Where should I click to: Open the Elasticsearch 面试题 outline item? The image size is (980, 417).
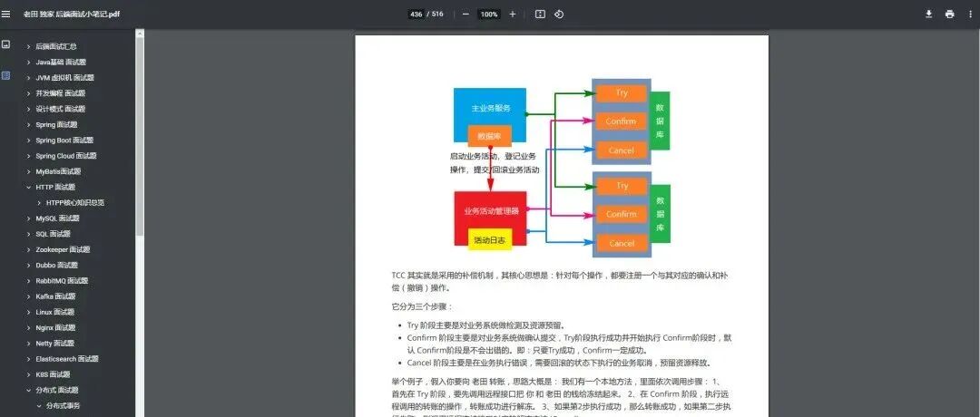[67, 358]
